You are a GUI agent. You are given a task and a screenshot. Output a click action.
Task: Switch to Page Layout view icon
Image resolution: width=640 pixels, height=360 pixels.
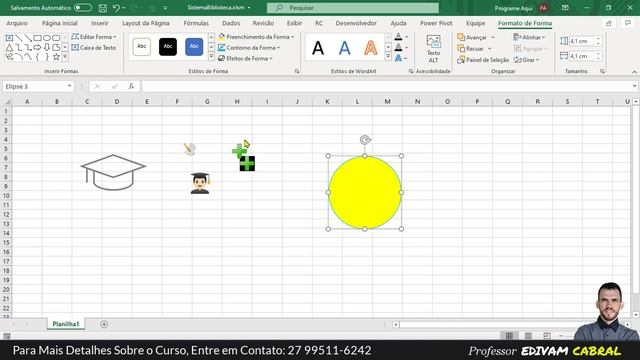click(x=528, y=336)
